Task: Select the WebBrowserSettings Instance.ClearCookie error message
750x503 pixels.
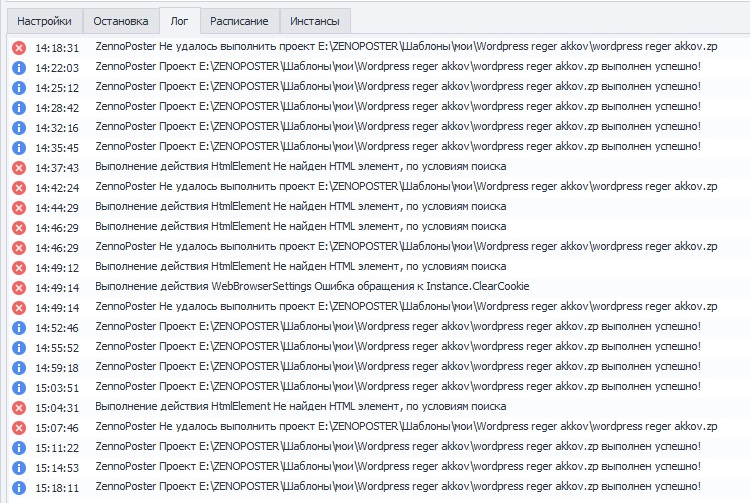Action: (x=312, y=286)
